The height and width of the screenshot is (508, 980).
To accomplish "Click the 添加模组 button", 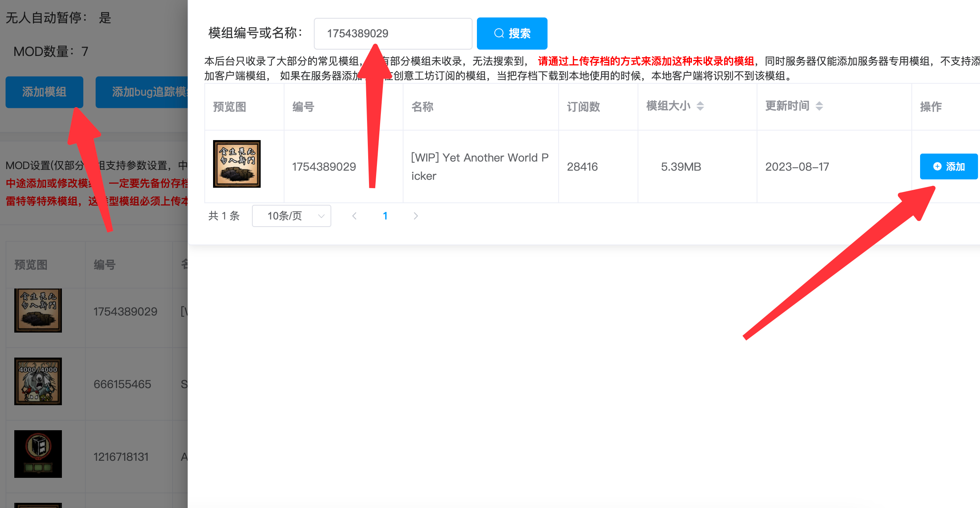I will tap(44, 92).
